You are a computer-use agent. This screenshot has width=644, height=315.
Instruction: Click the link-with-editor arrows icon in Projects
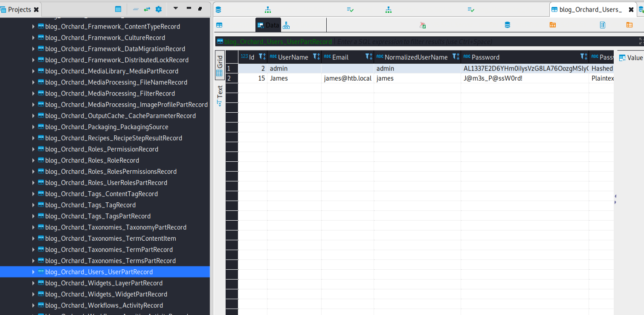(147, 9)
